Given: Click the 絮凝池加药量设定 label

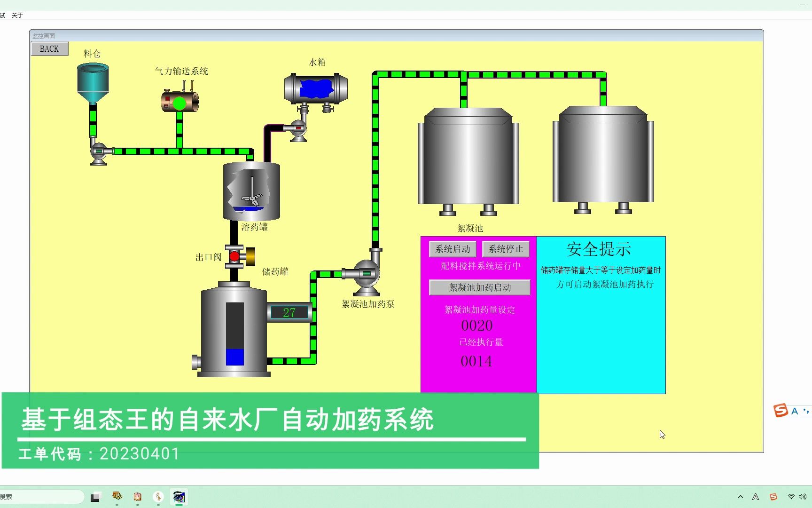Looking at the screenshot, I should tap(480, 310).
